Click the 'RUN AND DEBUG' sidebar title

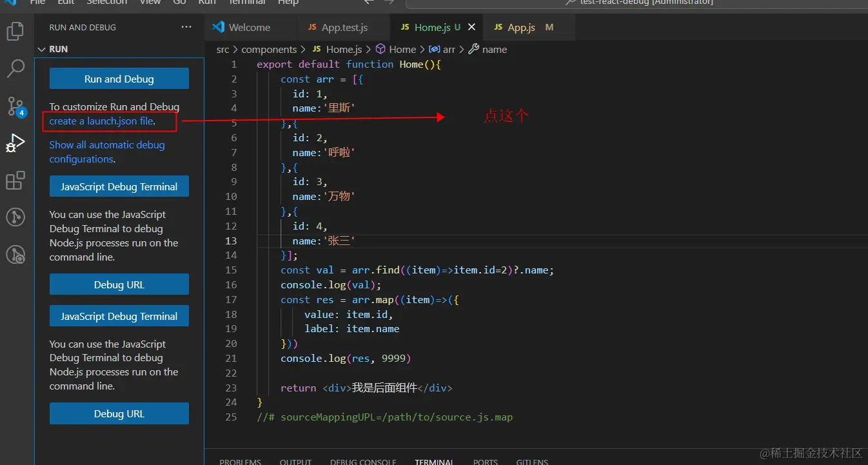pyautogui.click(x=83, y=28)
